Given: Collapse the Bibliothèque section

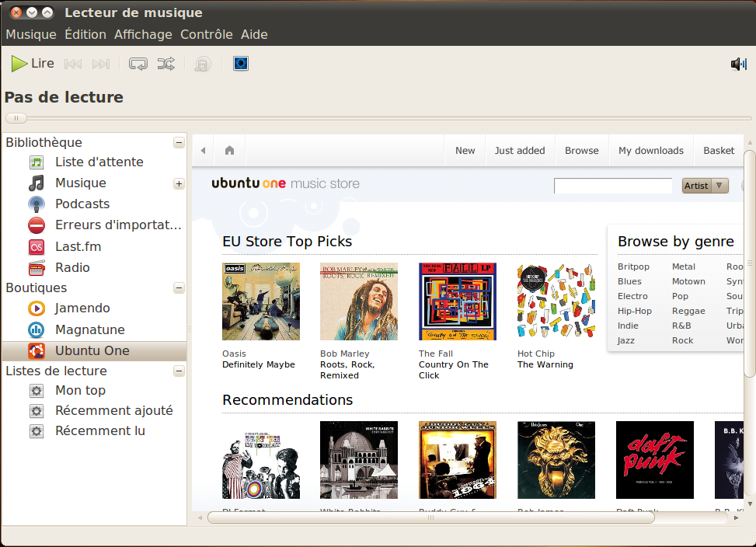Looking at the screenshot, I should click(x=179, y=143).
